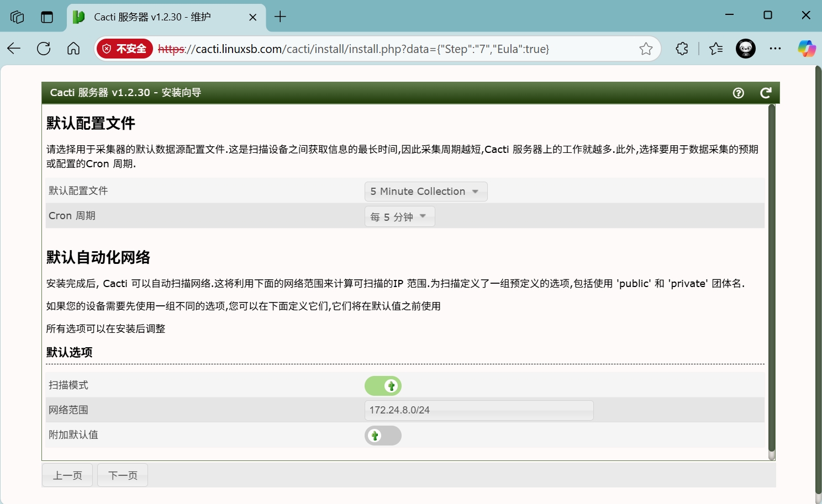
Task: Click the browser back arrow
Action: tap(14, 49)
